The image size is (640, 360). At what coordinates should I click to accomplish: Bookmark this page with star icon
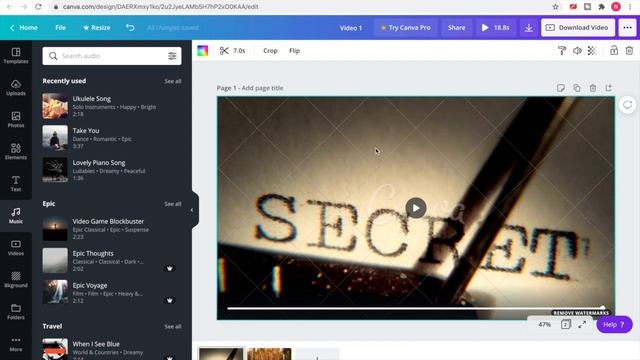556,7
